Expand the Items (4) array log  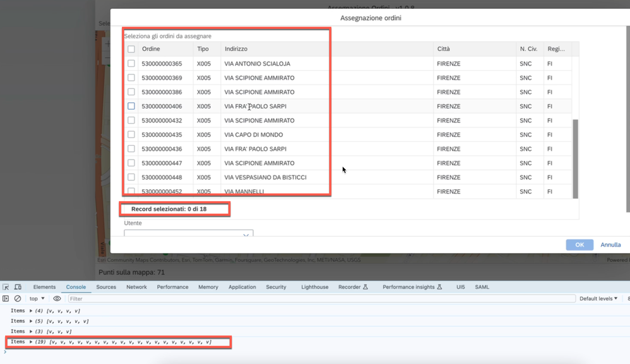coord(30,310)
